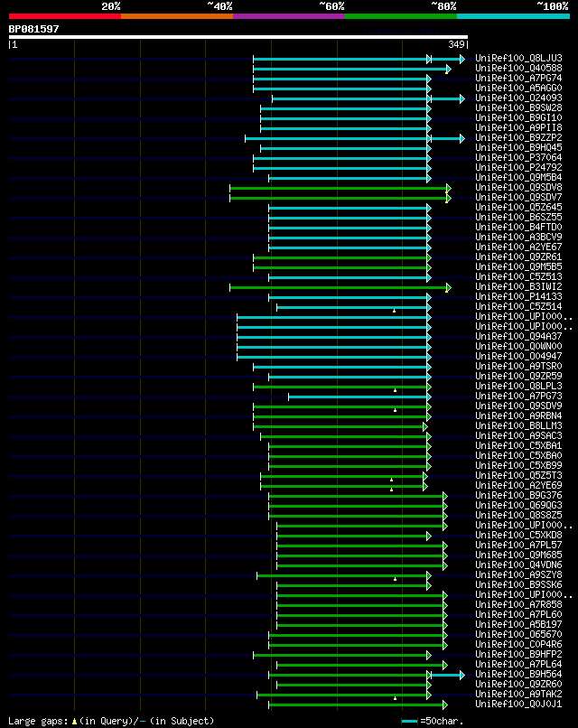
Task: Click the cyan ~100% identity color bar
Action: tap(514, 16)
